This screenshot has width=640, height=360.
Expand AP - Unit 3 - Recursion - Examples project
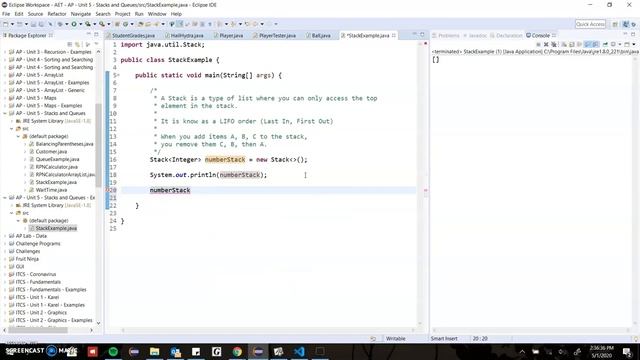(x=5, y=52)
